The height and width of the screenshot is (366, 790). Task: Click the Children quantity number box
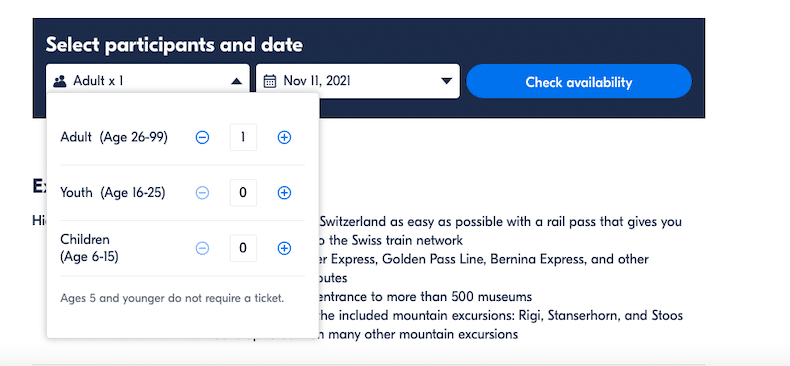[x=243, y=248]
